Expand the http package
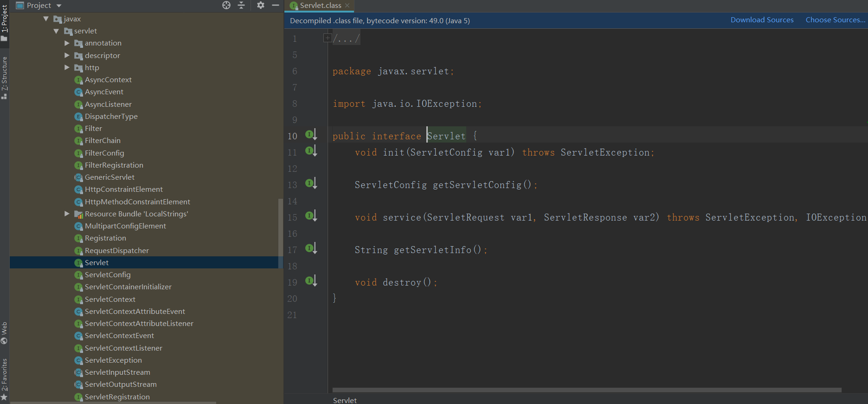Image resolution: width=868 pixels, height=404 pixels. tap(67, 67)
